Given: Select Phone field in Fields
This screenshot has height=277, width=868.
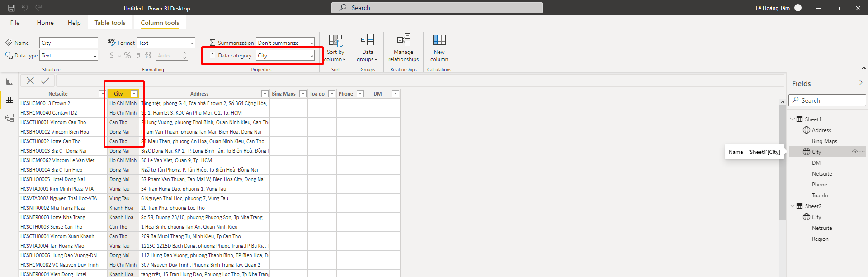Looking at the screenshot, I should [819, 184].
